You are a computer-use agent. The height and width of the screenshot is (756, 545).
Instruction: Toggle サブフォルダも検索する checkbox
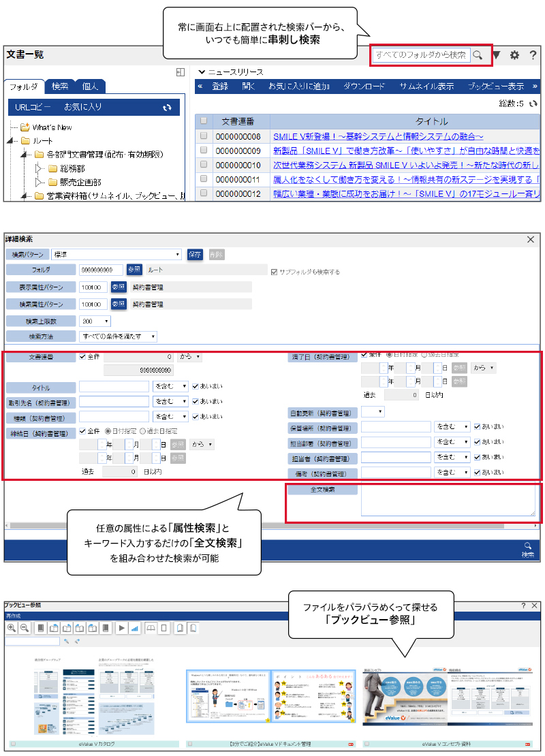click(275, 272)
